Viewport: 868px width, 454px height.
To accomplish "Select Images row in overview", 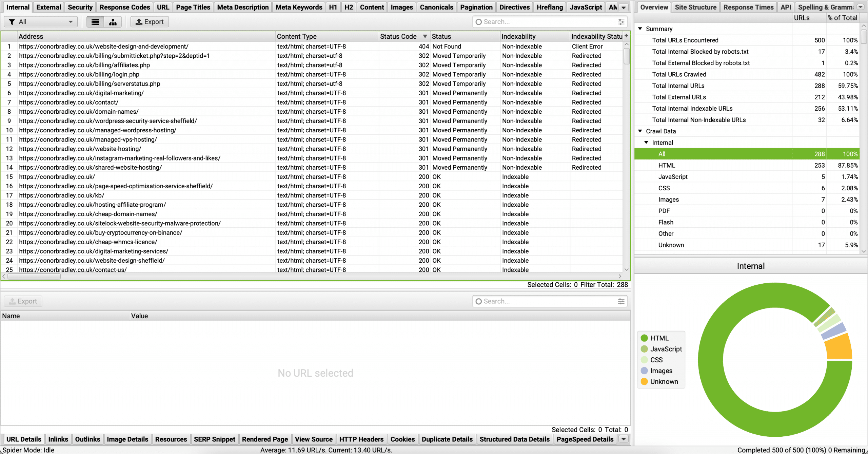I will point(747,200).
